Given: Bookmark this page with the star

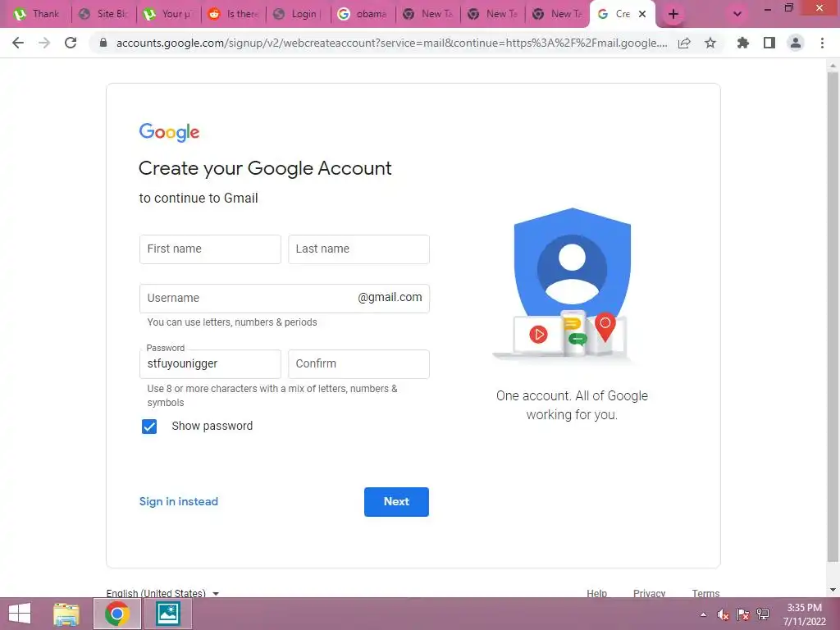Looking at the screenshot, I should pyautogui.click(x=710, y=43).
